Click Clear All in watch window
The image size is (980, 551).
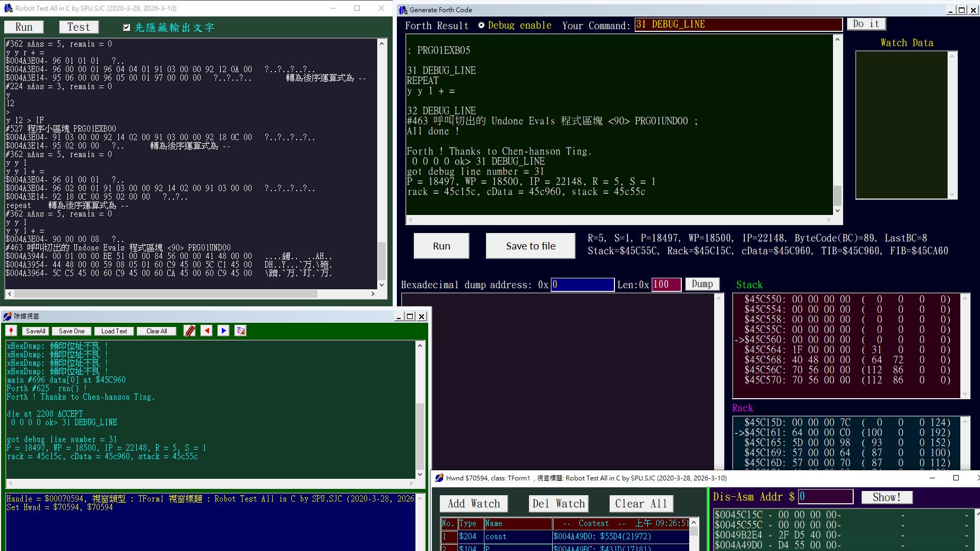(x=641, y=504)
